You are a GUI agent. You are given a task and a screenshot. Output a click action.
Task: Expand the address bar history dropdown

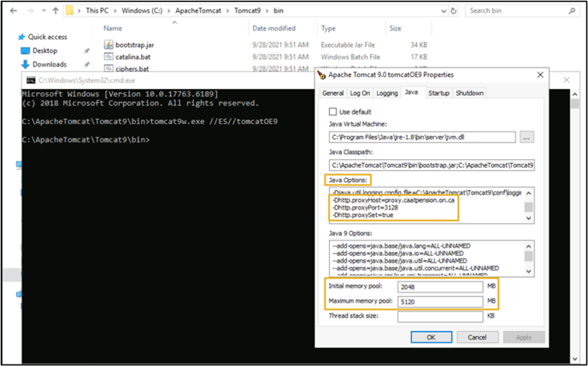pos(444,11)
